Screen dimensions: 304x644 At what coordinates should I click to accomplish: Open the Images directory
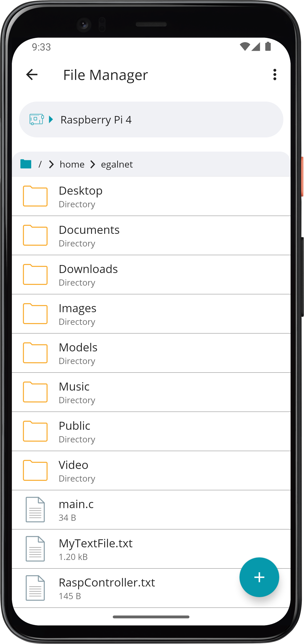[151, 314]
